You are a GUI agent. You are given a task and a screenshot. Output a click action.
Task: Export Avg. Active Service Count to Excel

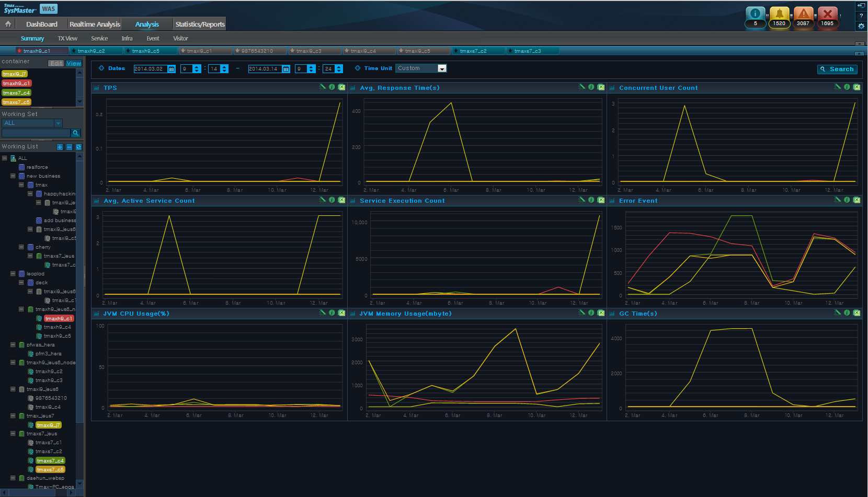[341, 200]
